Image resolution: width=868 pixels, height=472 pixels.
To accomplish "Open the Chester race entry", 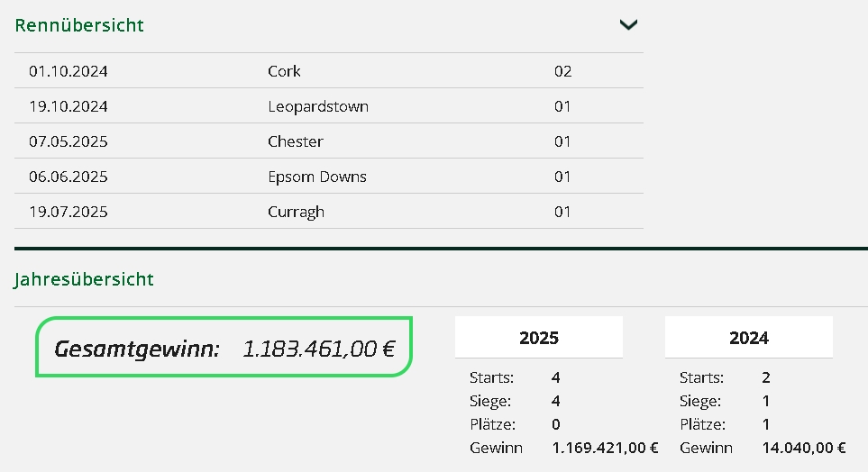I will 295,141.
